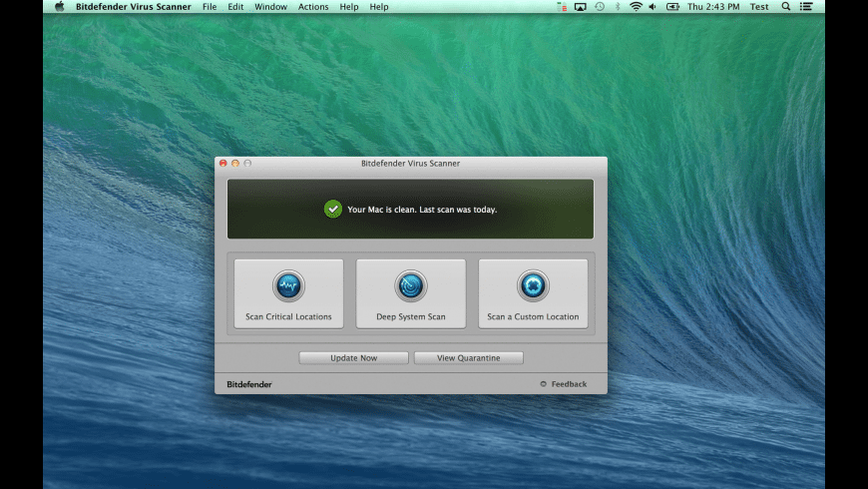Click the Feedback link
Viewport: 868px width, 489px height.
coord(569,384)
